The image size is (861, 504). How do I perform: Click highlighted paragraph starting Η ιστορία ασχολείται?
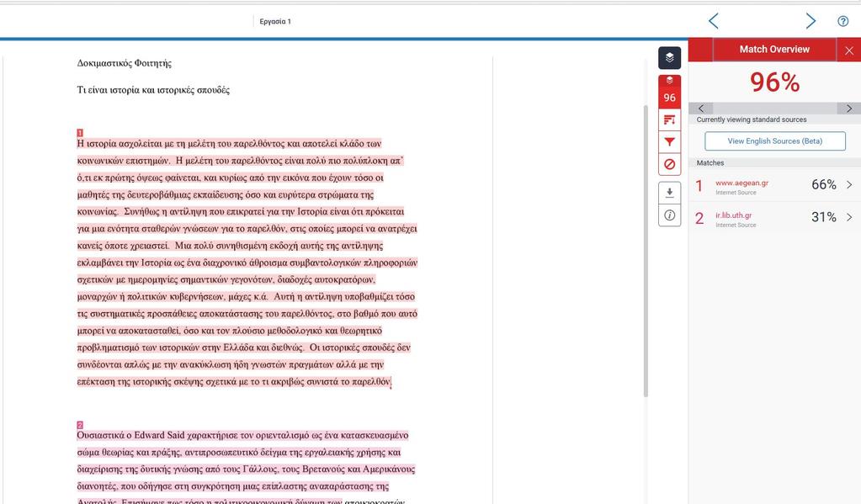tap(247, 263)
